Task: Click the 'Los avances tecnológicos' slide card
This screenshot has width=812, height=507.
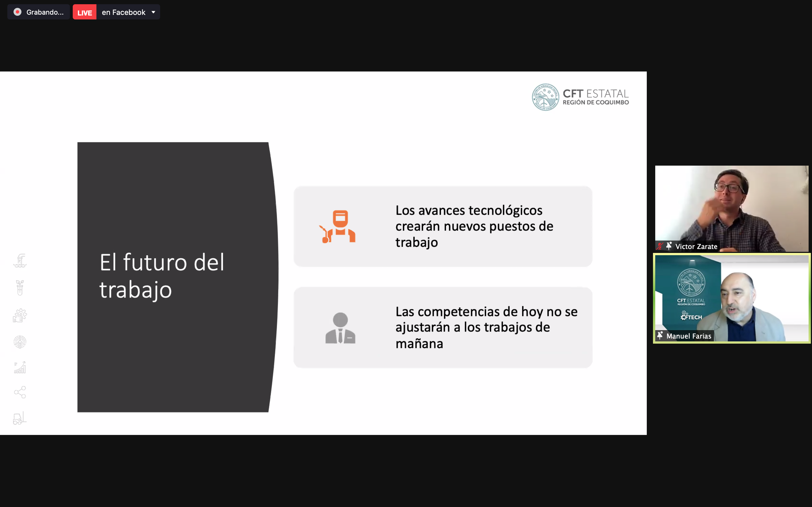Action: [443, 226]
